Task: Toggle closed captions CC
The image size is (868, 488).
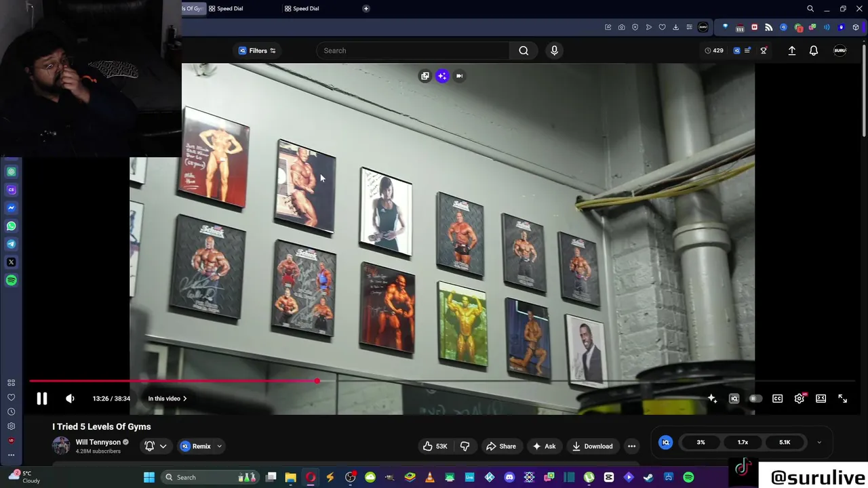Action: pos(777,399)
